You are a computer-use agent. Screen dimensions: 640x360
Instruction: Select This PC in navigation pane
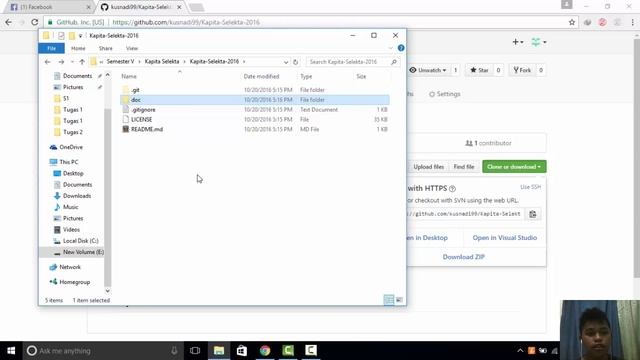[68, 162]
